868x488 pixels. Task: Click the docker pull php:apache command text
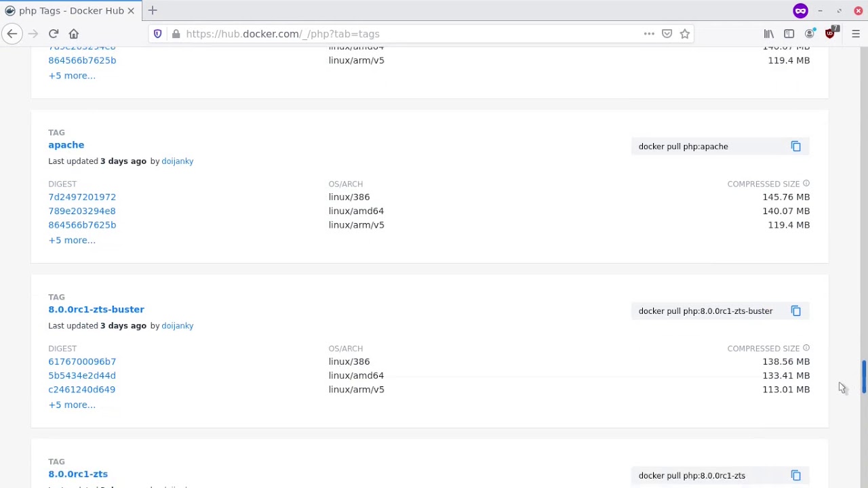tap(683, 146)
